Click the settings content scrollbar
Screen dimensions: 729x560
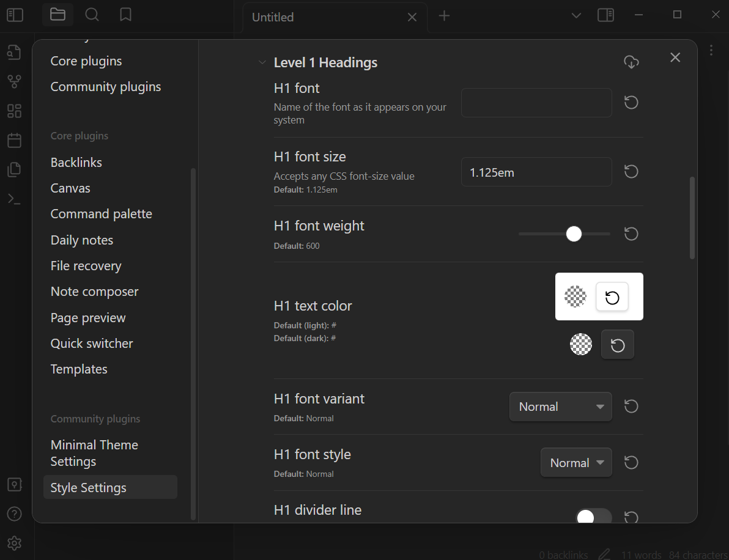point(692,218)
